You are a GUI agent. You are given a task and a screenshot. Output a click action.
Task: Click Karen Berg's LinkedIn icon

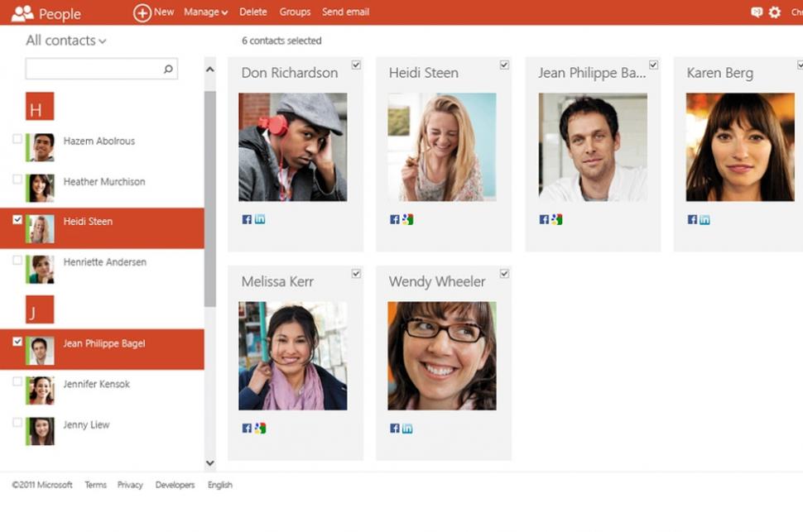(x=704, y=220)
